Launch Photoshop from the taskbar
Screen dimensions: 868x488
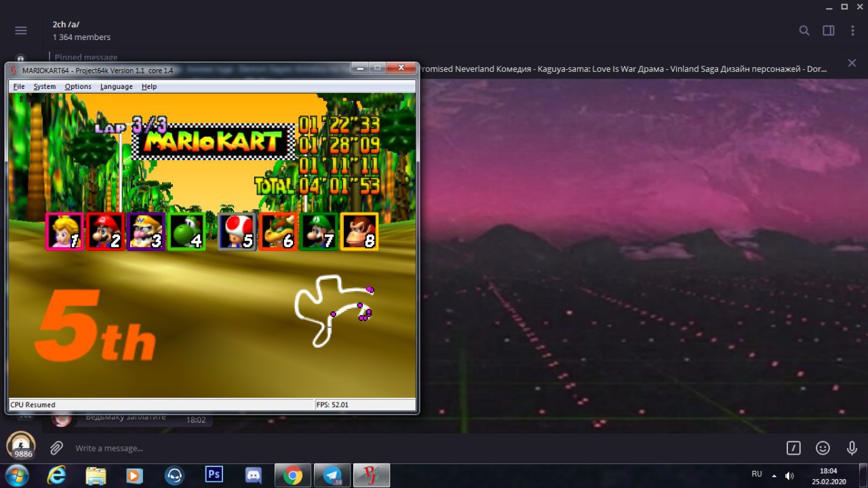click(x=214, y=474)
